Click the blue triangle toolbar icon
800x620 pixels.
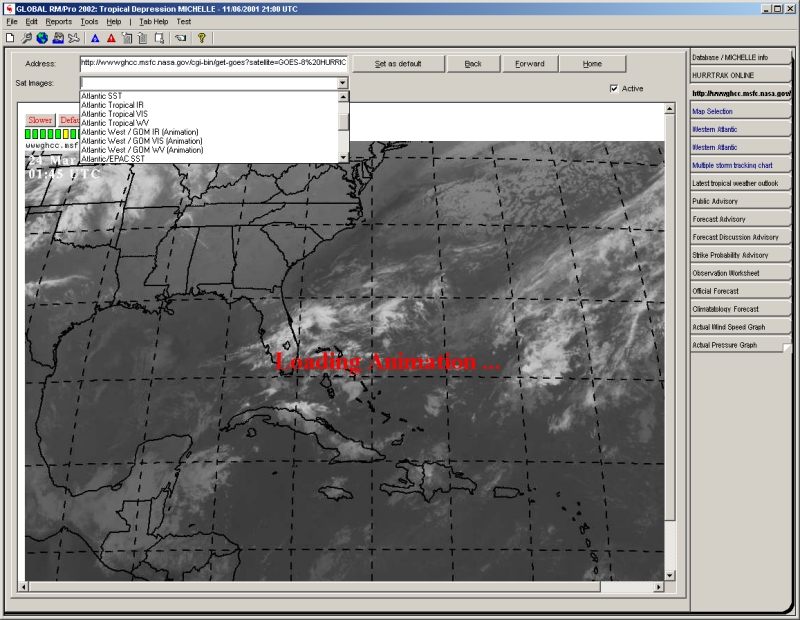(95, 38)
